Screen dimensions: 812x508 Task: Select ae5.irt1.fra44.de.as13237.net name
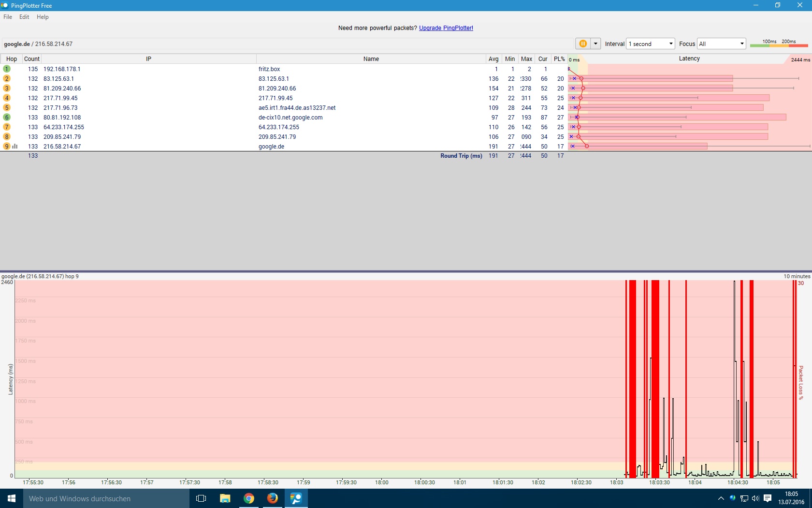[297, 108]
